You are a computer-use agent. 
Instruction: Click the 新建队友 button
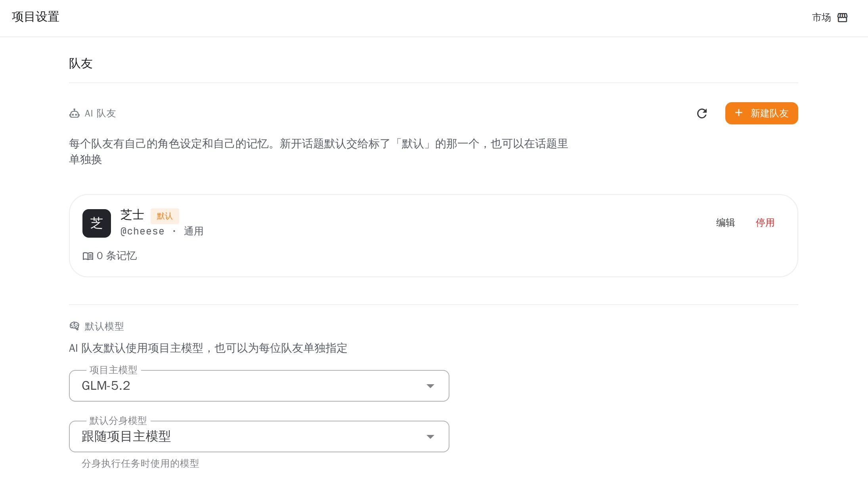pyautogui.click(x=761, y=113)
